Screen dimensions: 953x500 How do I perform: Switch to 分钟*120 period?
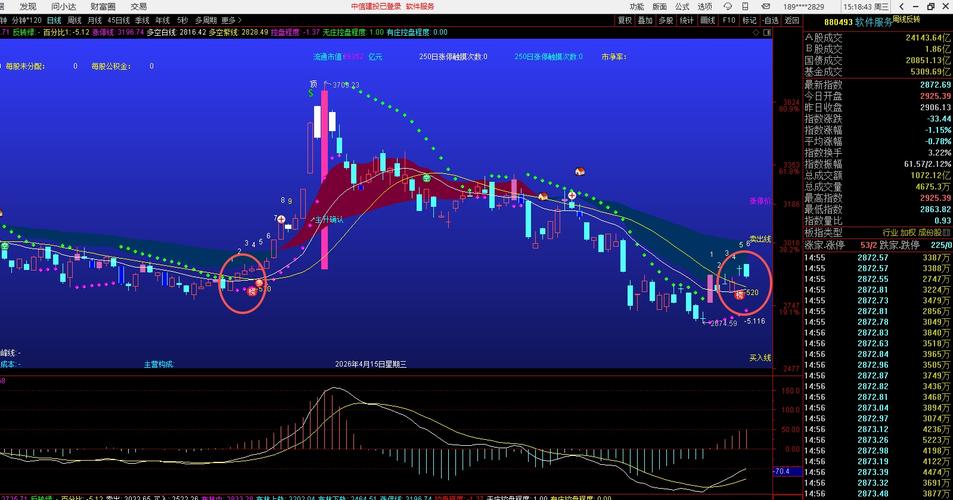[27, 20]
